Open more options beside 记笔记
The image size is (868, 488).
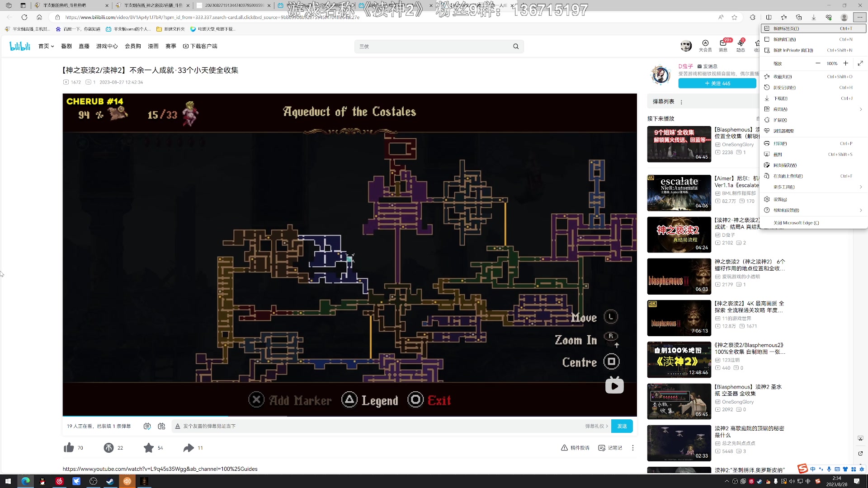pos(633,448)
